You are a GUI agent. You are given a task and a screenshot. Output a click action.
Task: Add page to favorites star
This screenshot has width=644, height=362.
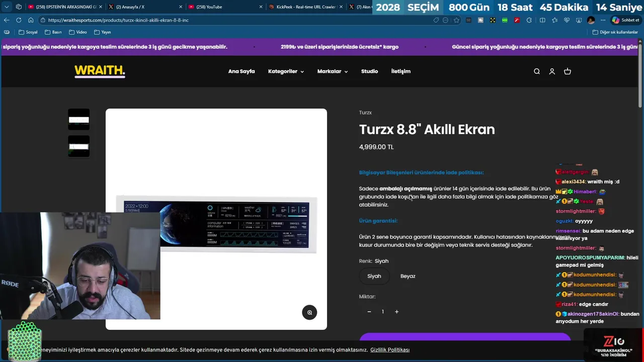pos(456,20)
